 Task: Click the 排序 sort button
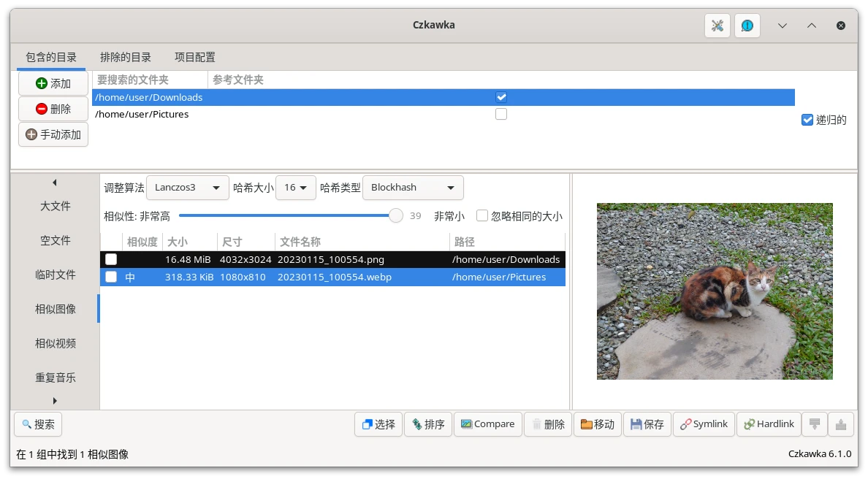pos(427,424)
